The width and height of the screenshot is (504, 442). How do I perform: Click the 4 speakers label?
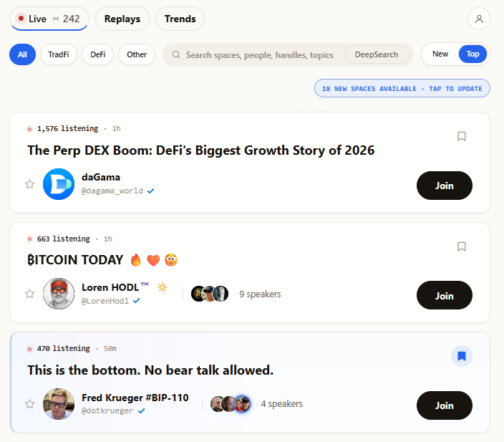click(x=281, y=404)
